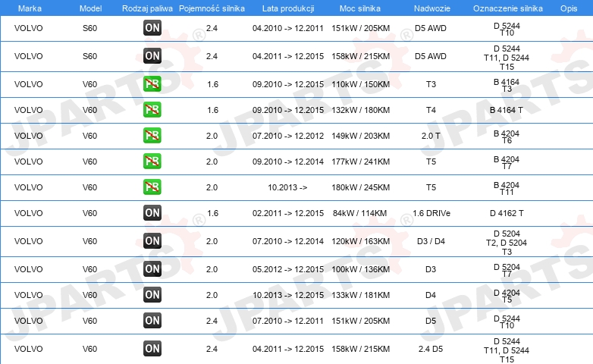Click the Oznaczenie silnika column header

coord(507,8)
